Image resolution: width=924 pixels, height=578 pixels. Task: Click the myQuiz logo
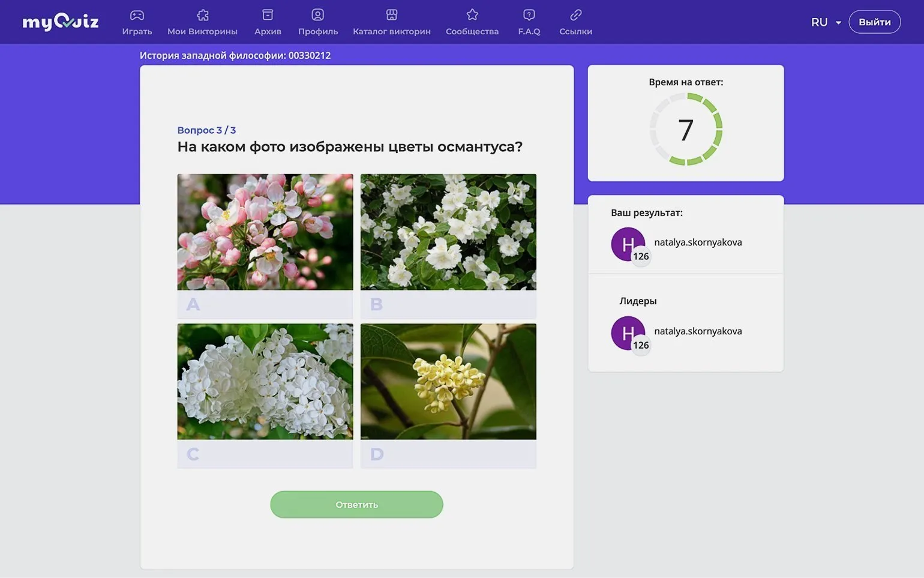coord(61,22)
